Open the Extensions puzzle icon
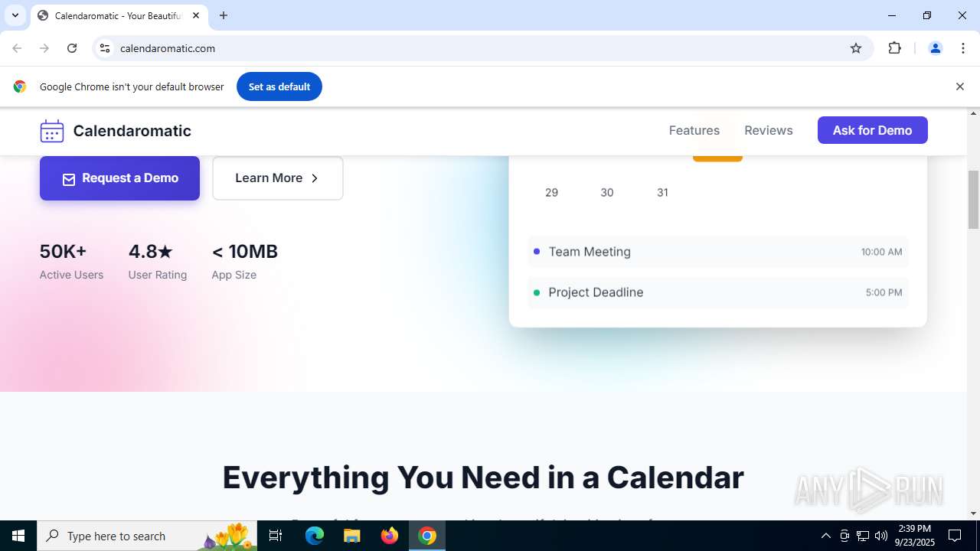 pos(894,48)
